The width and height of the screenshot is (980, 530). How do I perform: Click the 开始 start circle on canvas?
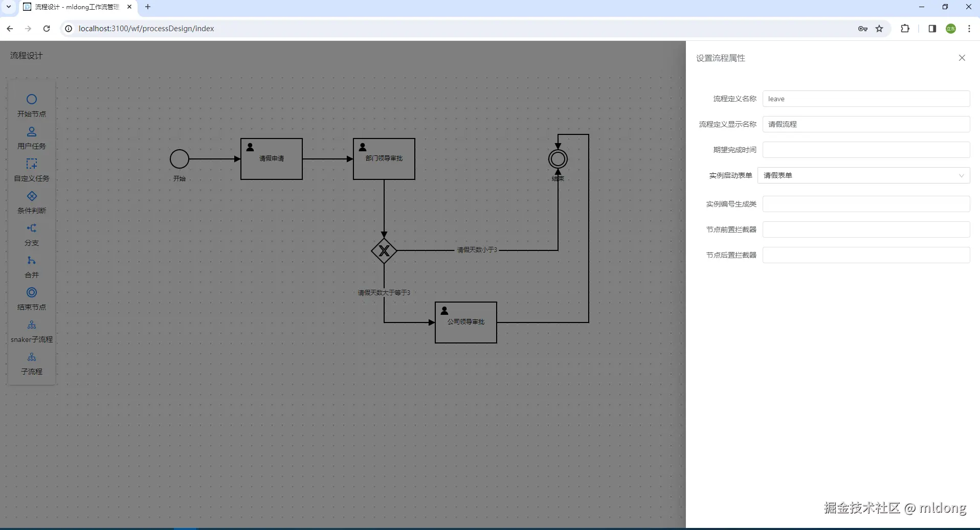(x=180, y=159)
